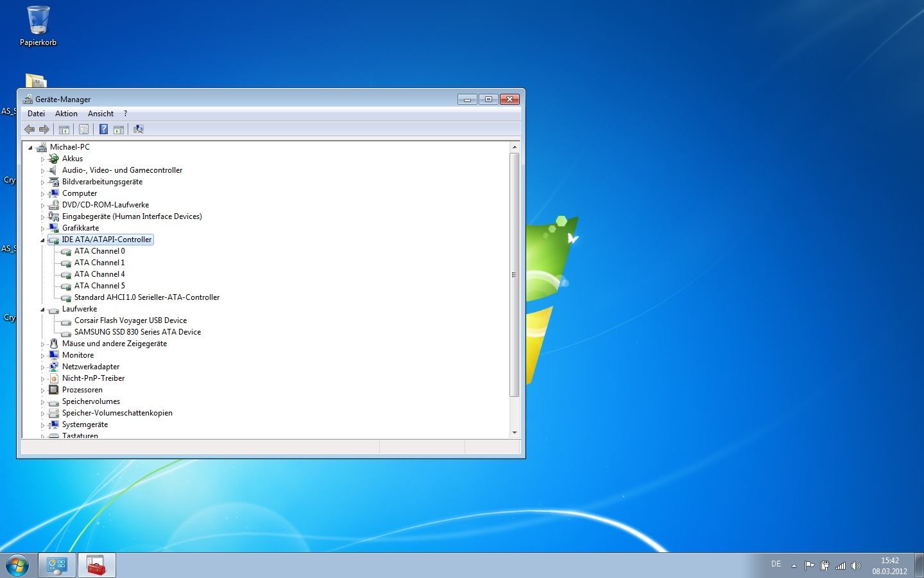Screen dimensions: 924x578
Task: Open the Properties toolbar icon
Action: (x=83, y=129)
